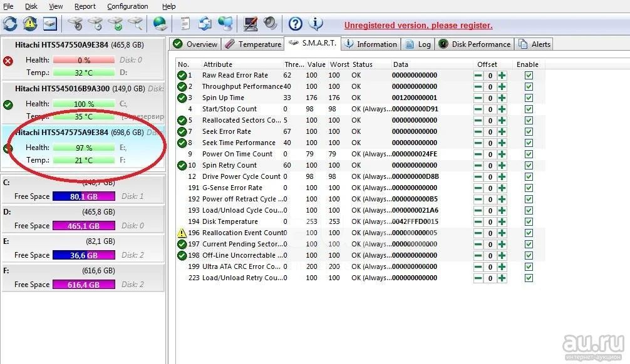The height and width of the screenshot is (364, 630).
Task: Click the warning icon on Reallocation Event Count row
Action: click(182, 233)
